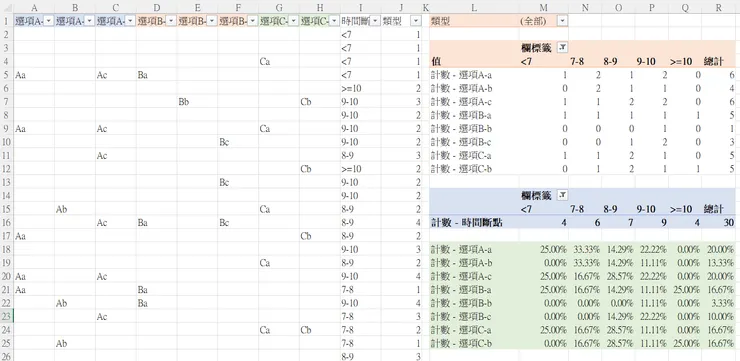
Task: Open the filter arrow in column G header
Action: tap(294, 21)
